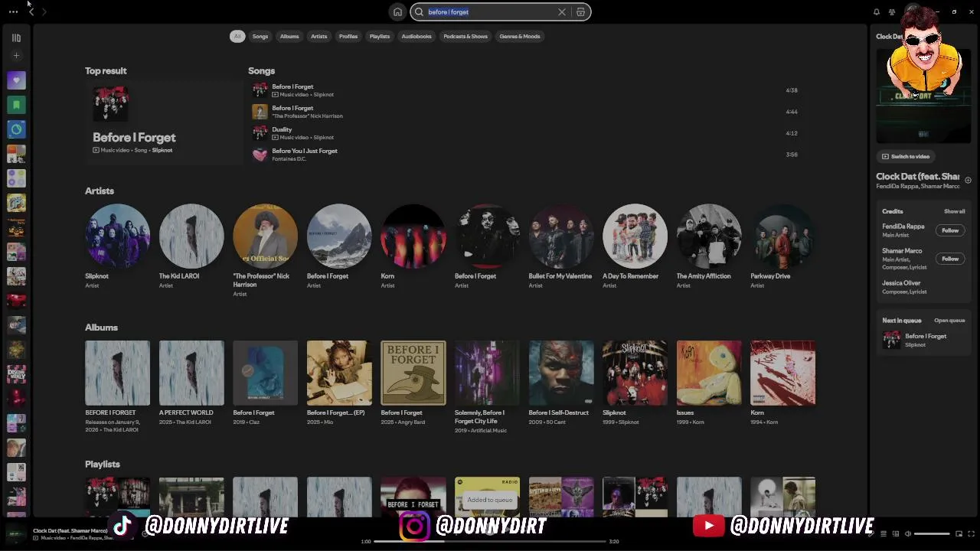
Task: Open the mini player icon
Action: pos(959,533)
